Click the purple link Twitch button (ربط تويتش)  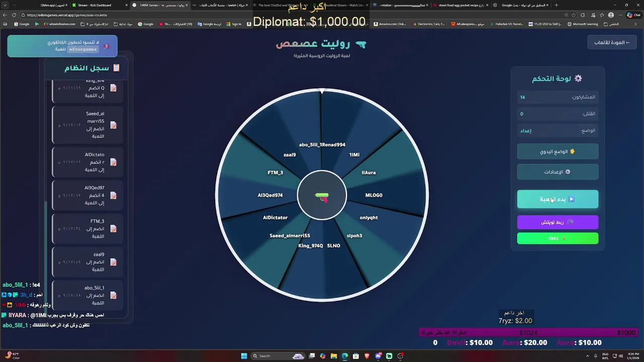(557, 222)
